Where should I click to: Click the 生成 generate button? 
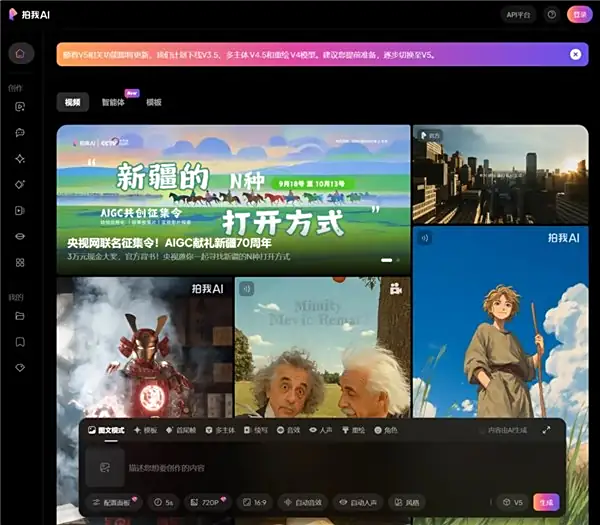[546, 502]
